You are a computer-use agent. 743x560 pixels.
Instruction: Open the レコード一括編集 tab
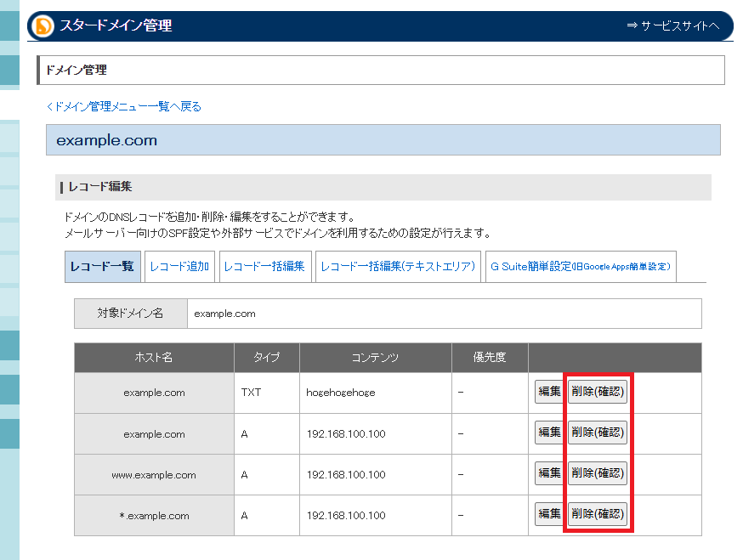tap(265, 267)
